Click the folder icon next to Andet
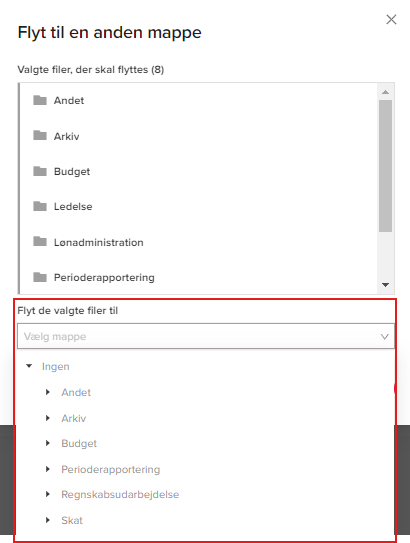410x543 pixels. click(40, 100)
